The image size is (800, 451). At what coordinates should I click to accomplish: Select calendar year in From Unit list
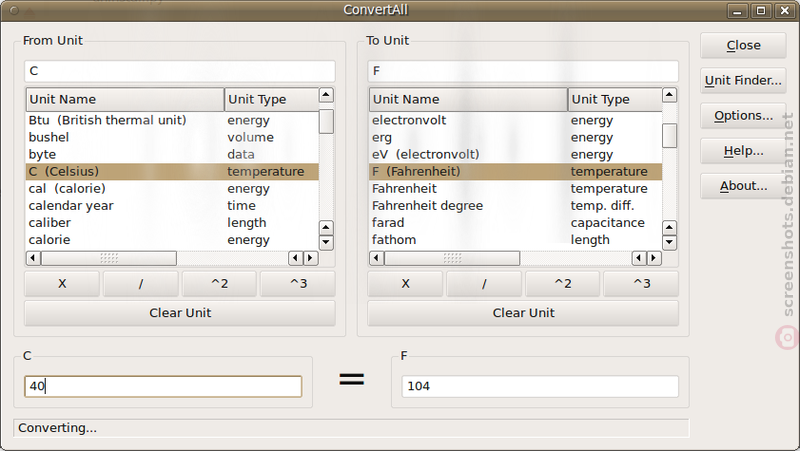click(172, 206)
